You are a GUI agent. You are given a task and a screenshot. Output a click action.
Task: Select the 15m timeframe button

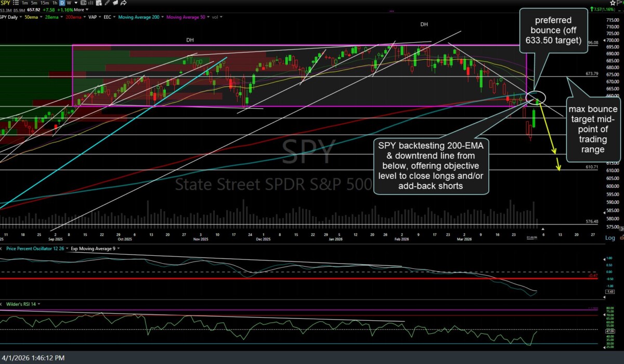pos(44,3)
